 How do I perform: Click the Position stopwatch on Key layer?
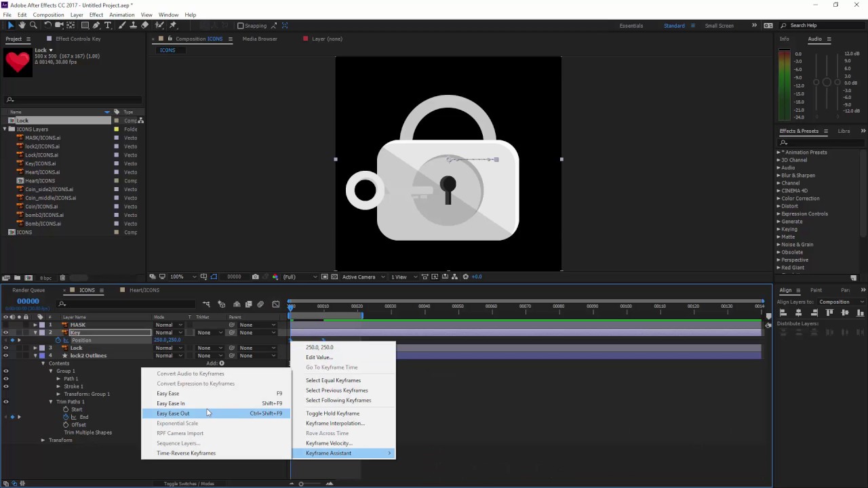[x=58, y=340]
